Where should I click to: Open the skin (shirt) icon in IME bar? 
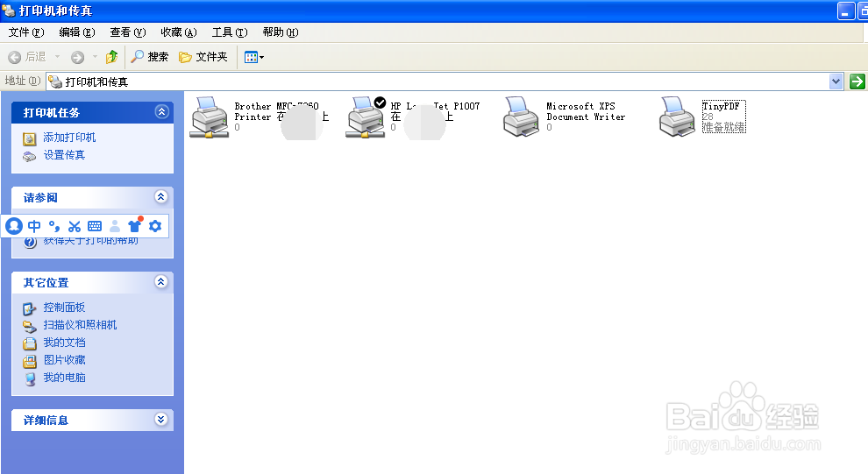pos(134,225)
